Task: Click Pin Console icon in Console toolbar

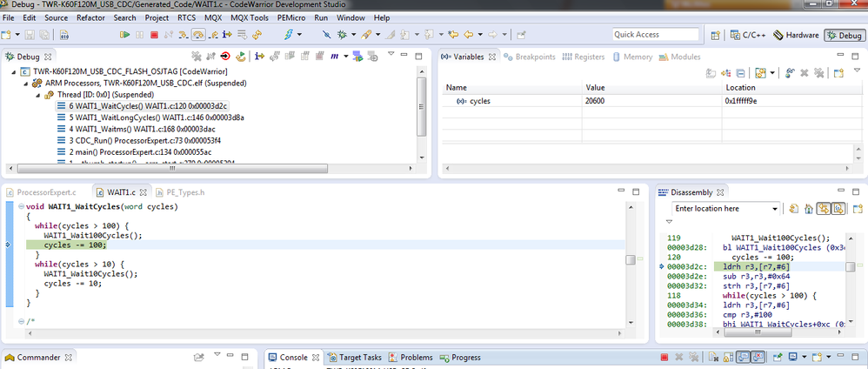Action: [778, 358]
